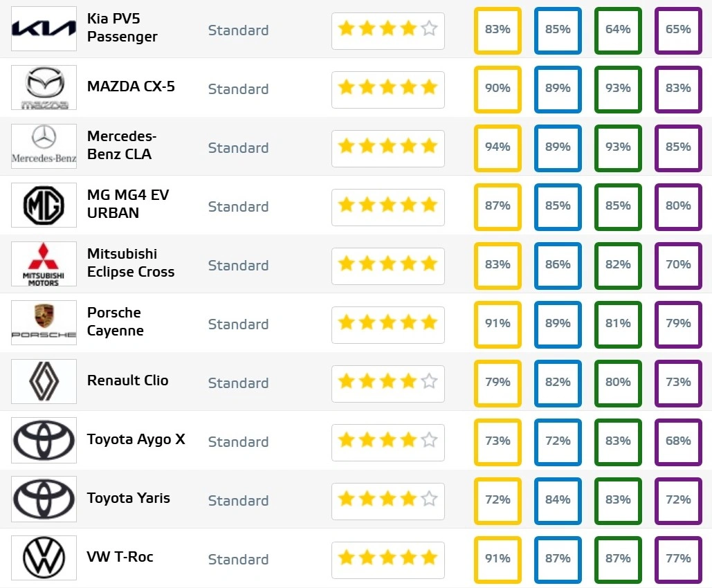Click the Renault Clio four-star rating

[387, 382]
